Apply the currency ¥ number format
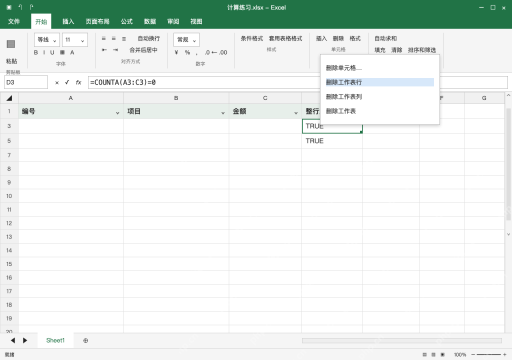Screen dimensions: 512x360 pyautogui.click(x=176, y=52)
